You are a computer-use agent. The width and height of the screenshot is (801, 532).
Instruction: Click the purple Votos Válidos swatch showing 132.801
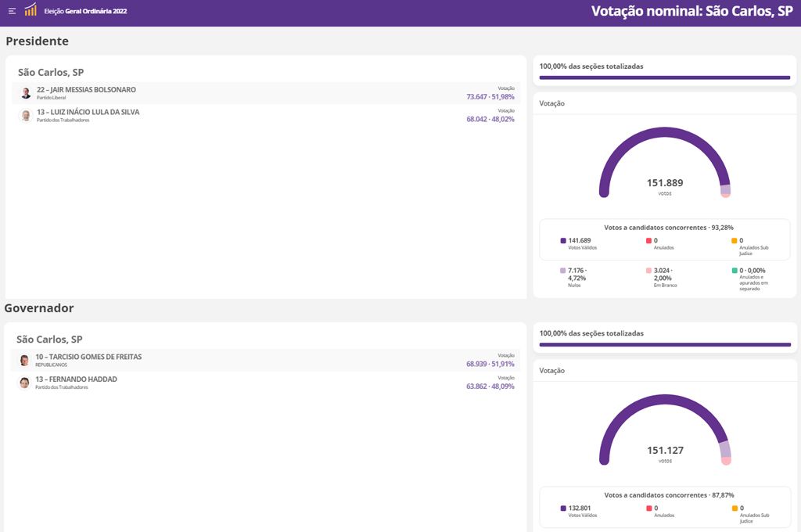pyautogui.click(x=563, y=509)
